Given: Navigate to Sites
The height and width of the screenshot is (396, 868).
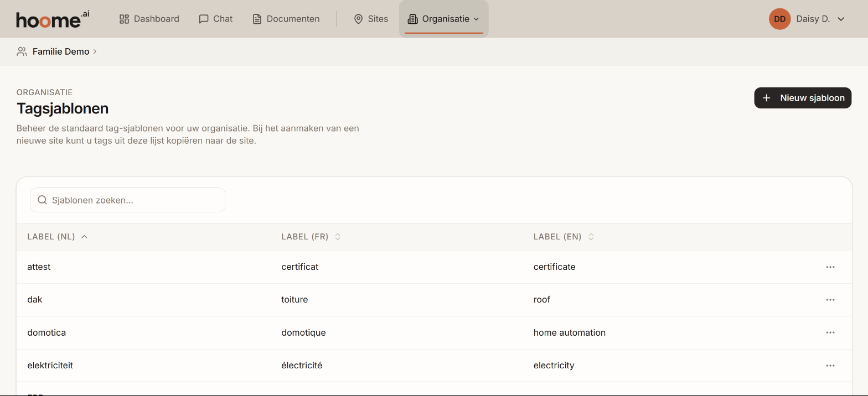Looking at the screenshot, I should [x=371, y=19].
